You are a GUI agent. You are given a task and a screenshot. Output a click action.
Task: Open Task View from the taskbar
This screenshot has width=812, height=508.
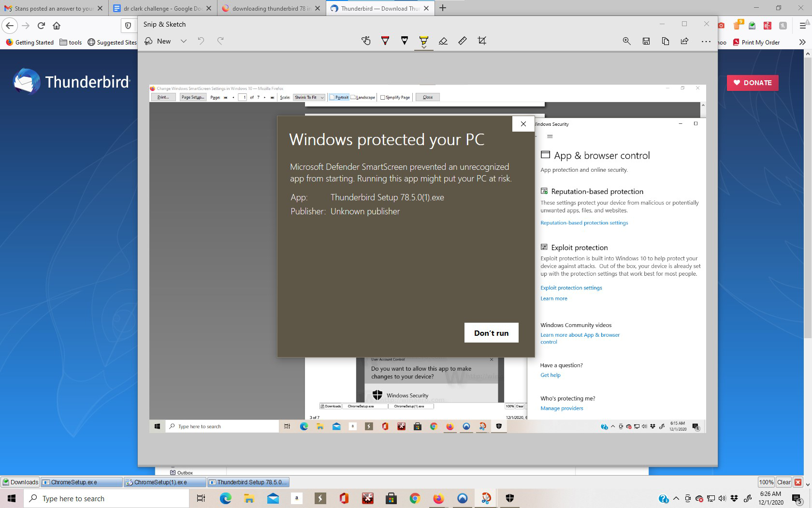point(201,498)
